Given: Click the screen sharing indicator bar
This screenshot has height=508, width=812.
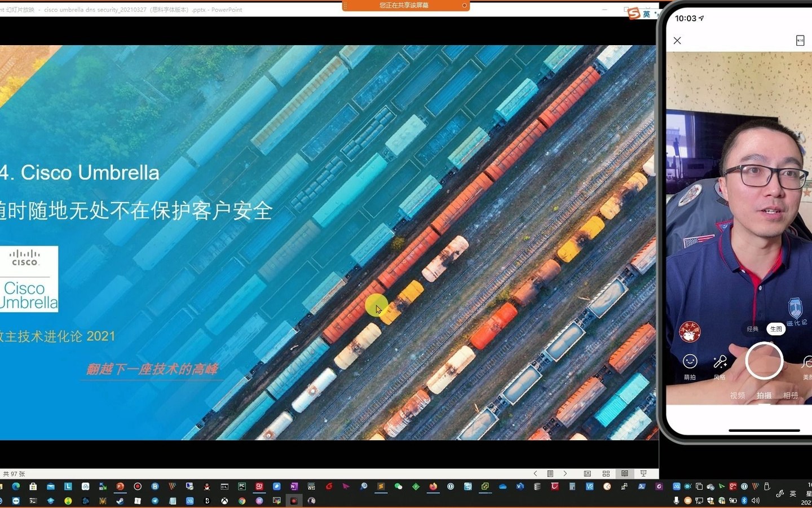Looking at the screenshot, I should click(405, 5).
